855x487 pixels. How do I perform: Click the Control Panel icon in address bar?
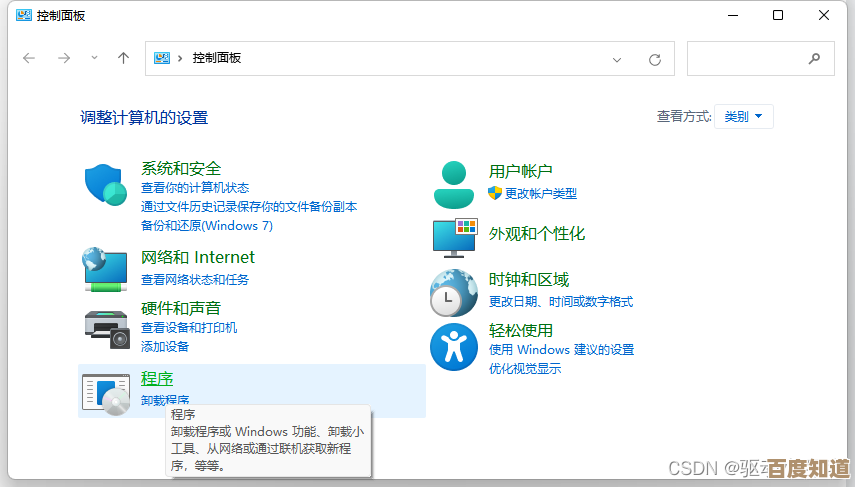162,58
